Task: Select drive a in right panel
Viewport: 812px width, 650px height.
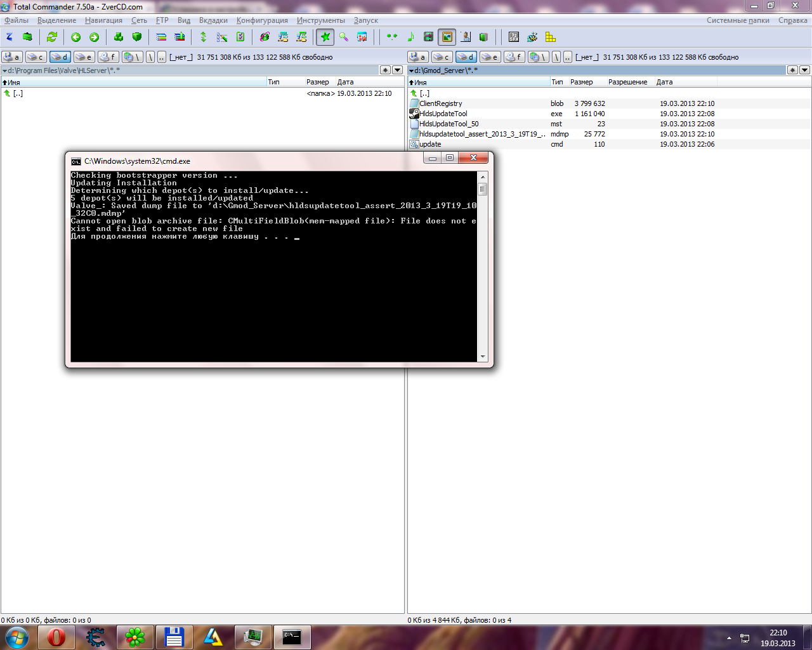Action: [418, 56]
